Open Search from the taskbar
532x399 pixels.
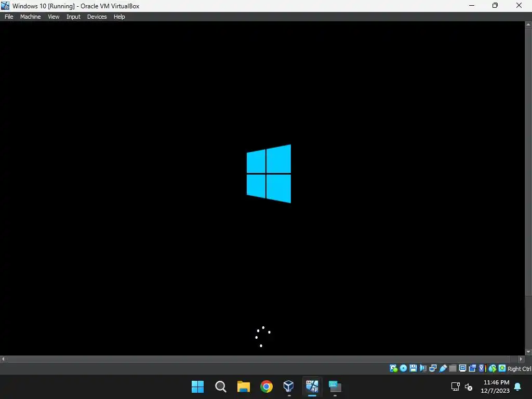coord(220,387)
